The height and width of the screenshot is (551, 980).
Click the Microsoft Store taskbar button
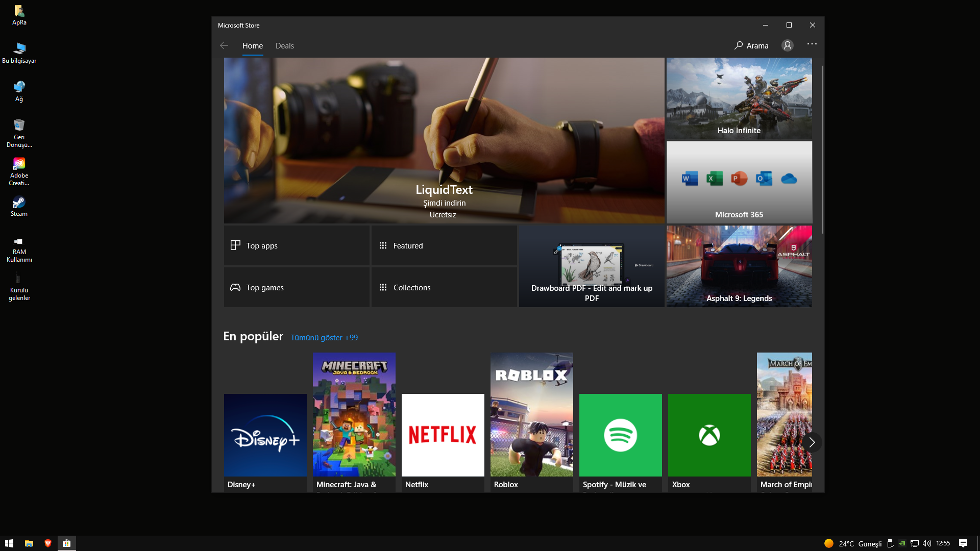click(67, 543)
